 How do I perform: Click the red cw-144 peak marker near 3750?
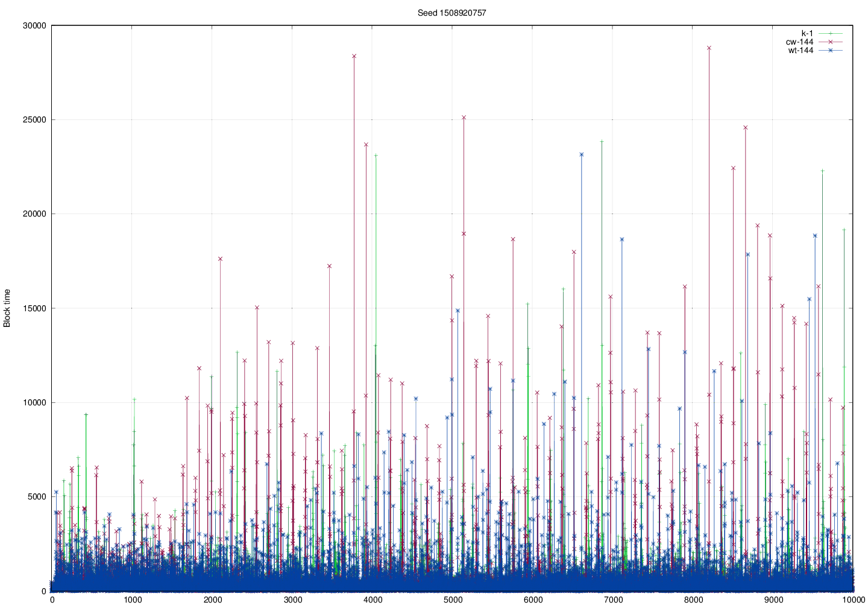[354, 56]
